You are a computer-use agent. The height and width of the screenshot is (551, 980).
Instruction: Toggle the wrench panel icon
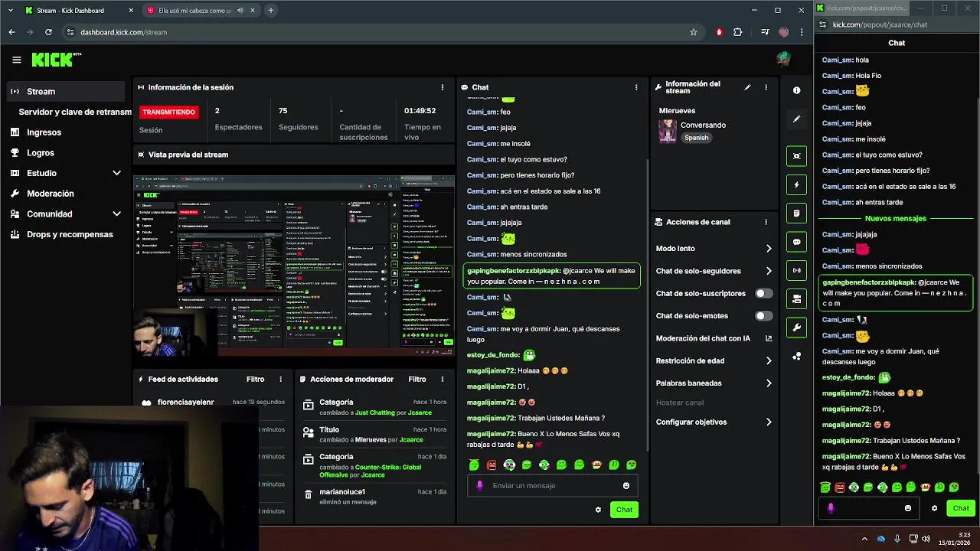coord(797,328)
